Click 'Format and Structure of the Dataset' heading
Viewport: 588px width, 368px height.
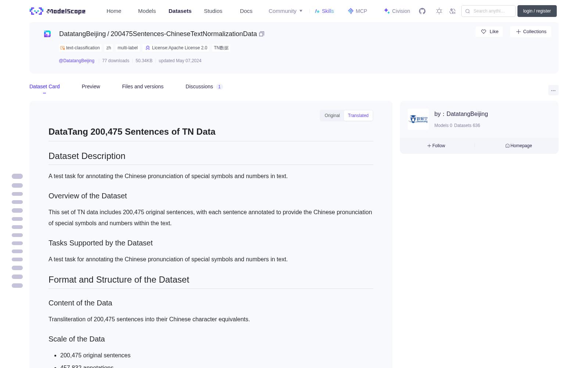tap(119, 280)
